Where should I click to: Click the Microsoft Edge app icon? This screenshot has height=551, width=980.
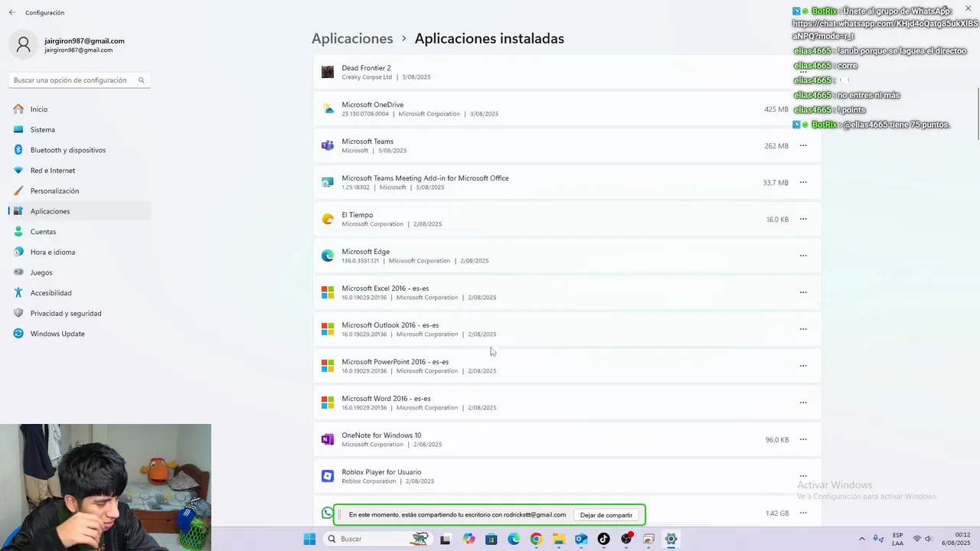[328, 256]
